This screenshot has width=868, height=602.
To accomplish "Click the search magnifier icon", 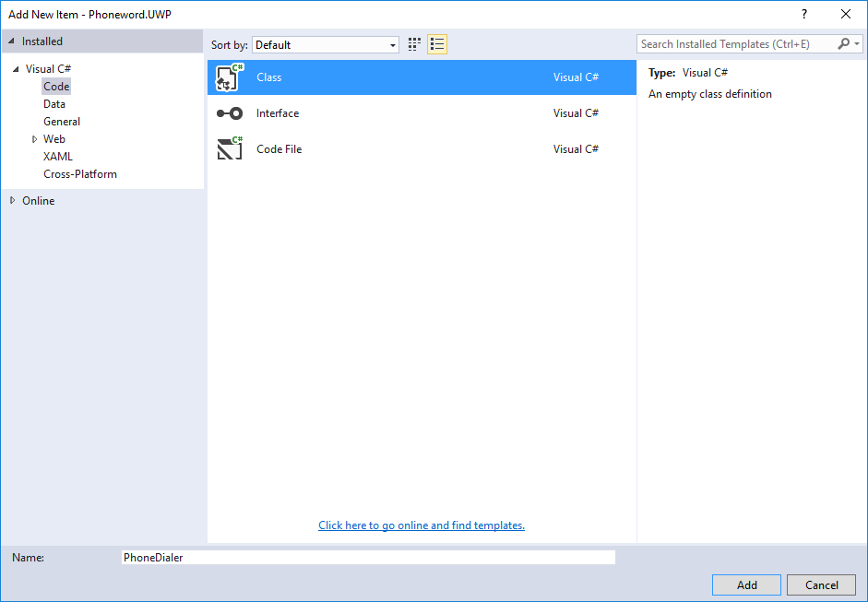I will pos(844,44).
